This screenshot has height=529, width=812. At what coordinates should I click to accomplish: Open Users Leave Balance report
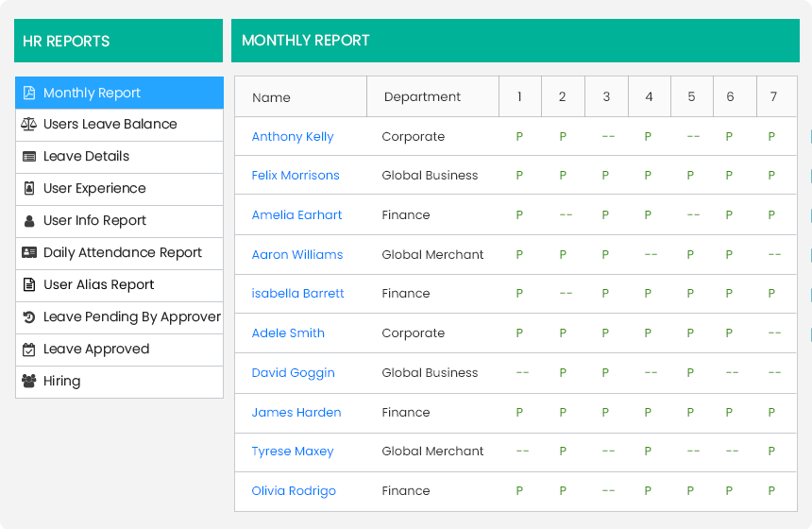point(119,125)
